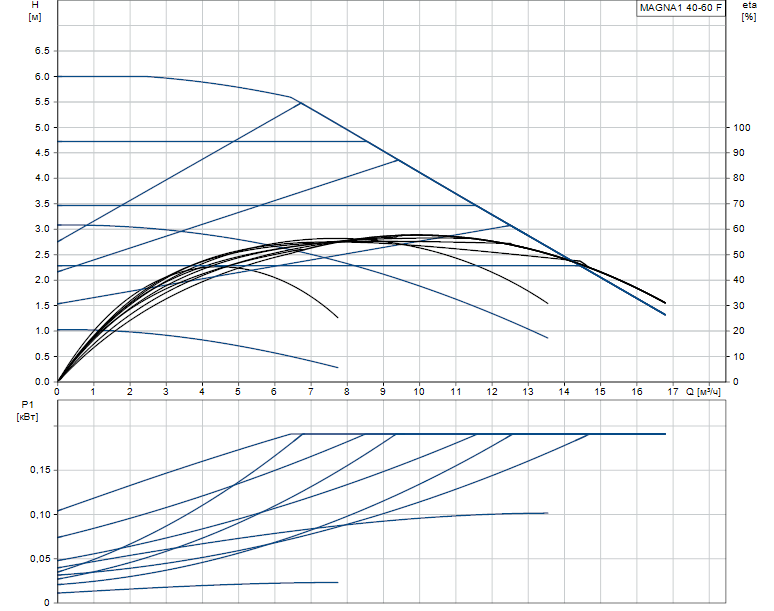
Task: Pick the 3.0 label on the head axis
Action: click(42, 229)
